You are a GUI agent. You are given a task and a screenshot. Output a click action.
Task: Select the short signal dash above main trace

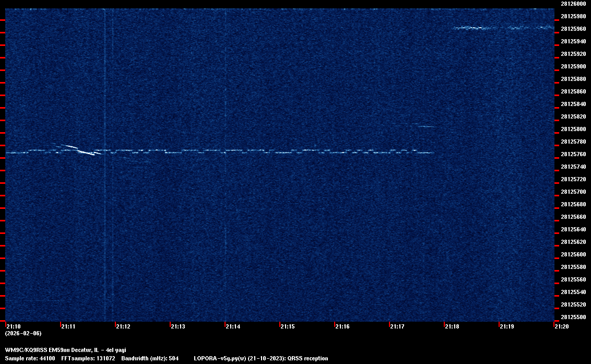click(424, 126)
